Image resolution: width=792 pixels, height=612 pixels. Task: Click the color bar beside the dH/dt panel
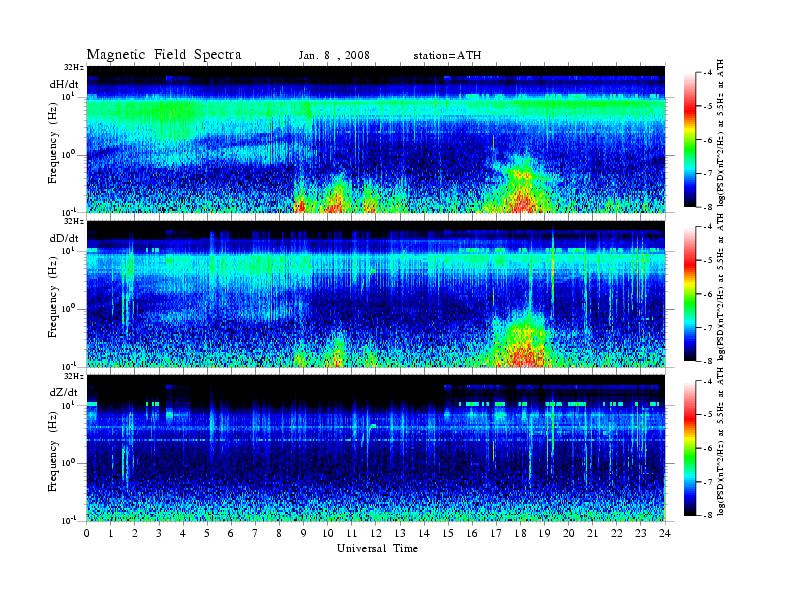tap(689, 140)
